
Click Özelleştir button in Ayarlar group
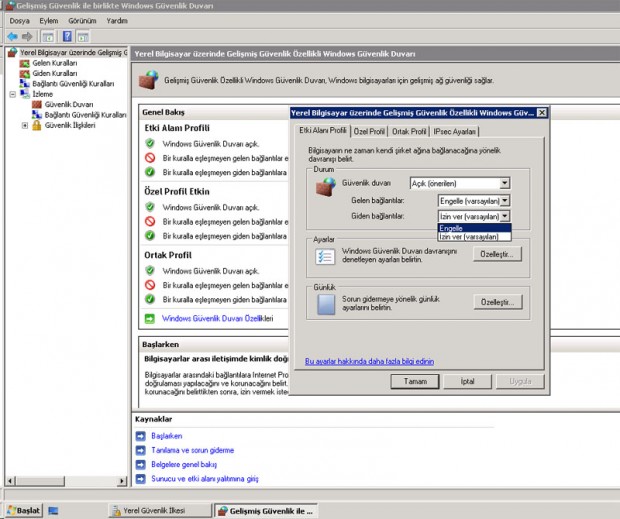(x=497, y=254)
